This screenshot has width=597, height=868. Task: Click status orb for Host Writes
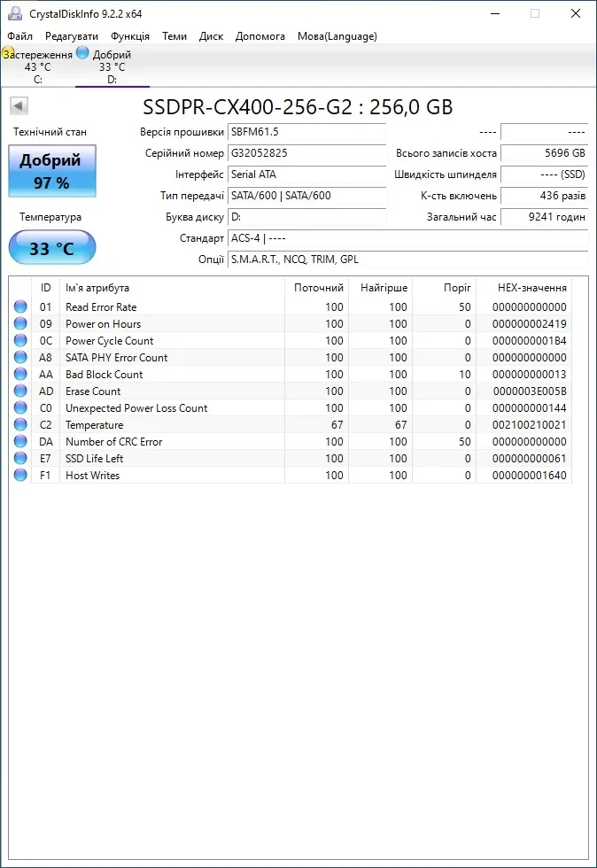(x=20, y=475)
